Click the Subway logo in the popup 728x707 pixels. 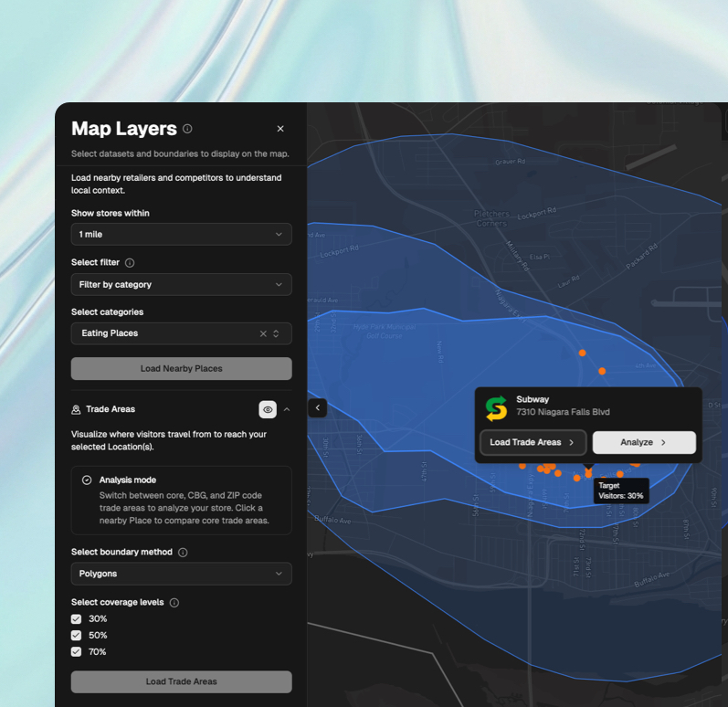pos(496,407)
